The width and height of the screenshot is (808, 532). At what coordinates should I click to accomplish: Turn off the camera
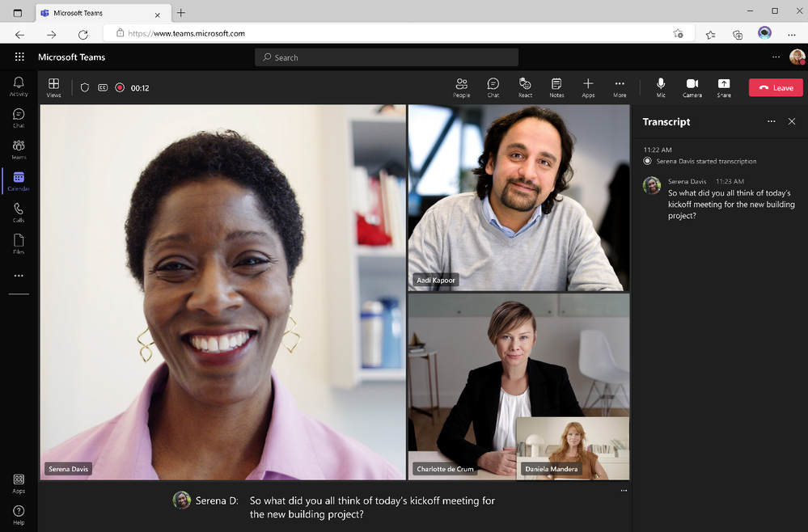692,87
